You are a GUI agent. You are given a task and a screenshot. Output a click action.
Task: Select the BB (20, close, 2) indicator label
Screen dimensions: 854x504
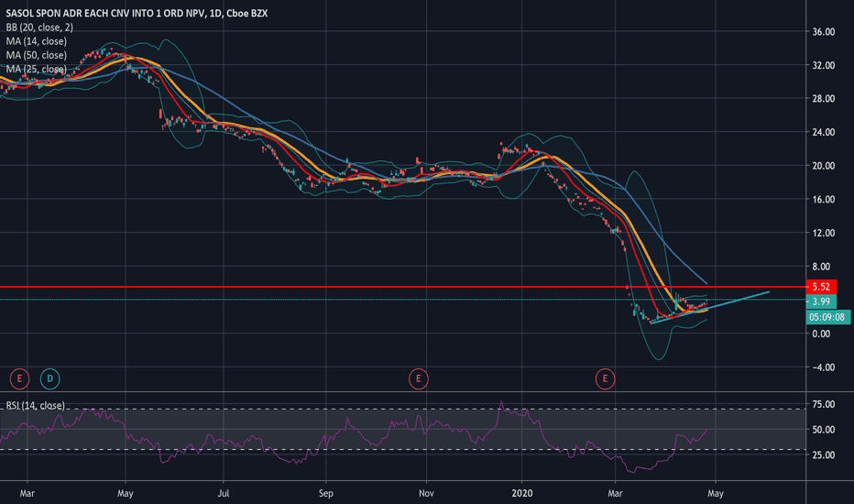click(x=39, y=27)
